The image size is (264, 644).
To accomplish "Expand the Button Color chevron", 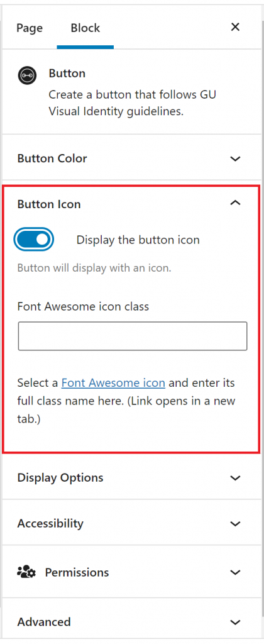I will (x=235, y=158).
